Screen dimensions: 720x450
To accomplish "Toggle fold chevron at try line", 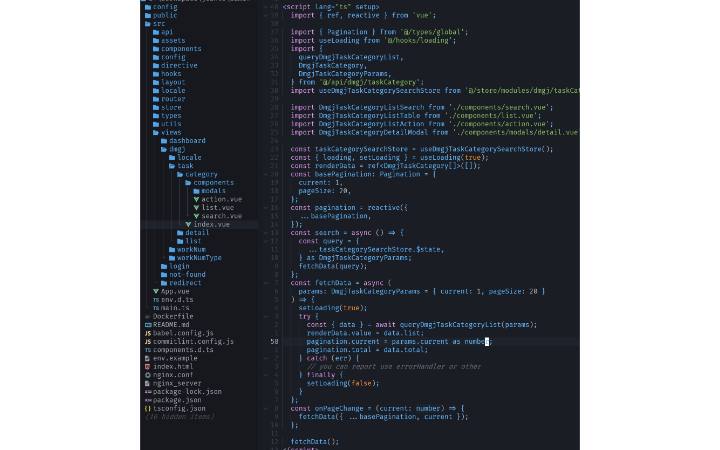I will (265, 316).
